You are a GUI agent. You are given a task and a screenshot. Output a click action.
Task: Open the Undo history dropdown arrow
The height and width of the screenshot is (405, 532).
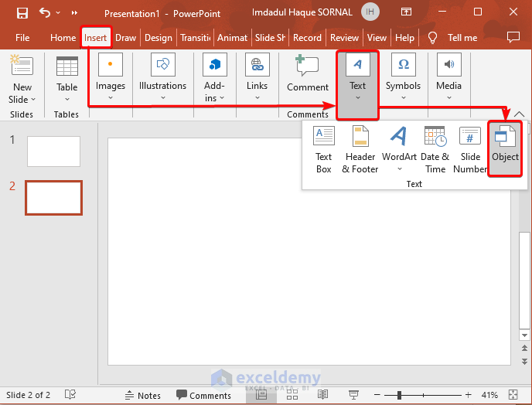(x=58, y=13)
